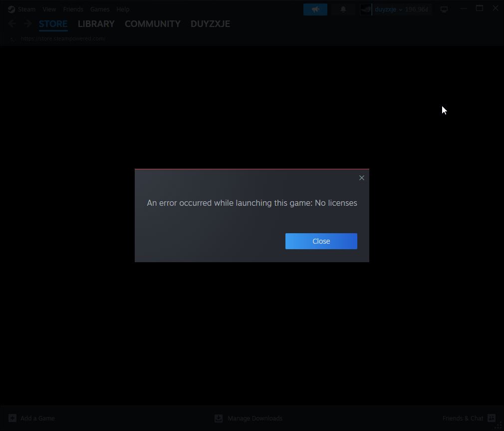Image resolution: width=504 pixels, height=431 pixels.
Task: Click the Add a Game plus icon
Action: (x=12, y=418)
